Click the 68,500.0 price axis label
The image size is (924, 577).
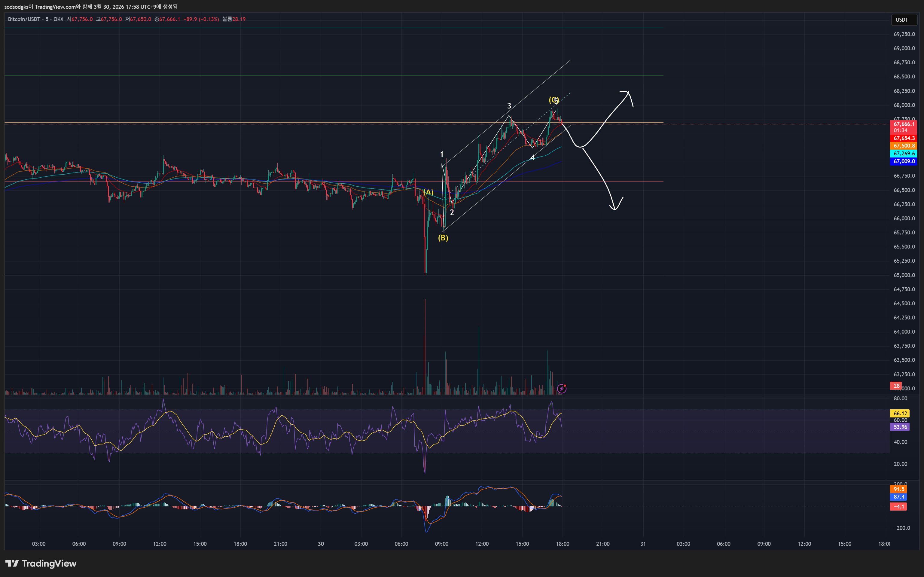tap(904, 77)
